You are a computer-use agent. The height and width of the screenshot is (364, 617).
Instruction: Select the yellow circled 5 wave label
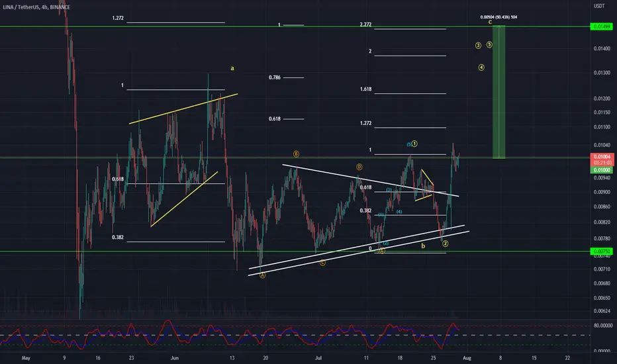[x=489, y=44]
